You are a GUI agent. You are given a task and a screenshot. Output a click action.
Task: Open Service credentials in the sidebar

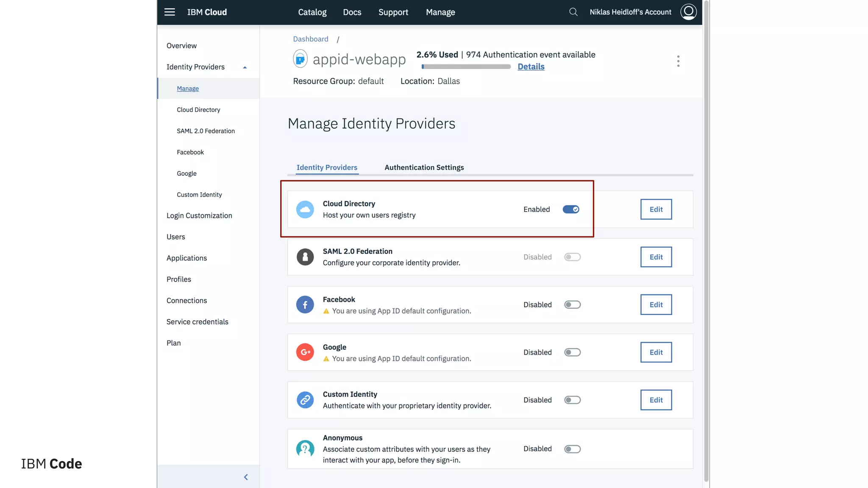[197, 322]
